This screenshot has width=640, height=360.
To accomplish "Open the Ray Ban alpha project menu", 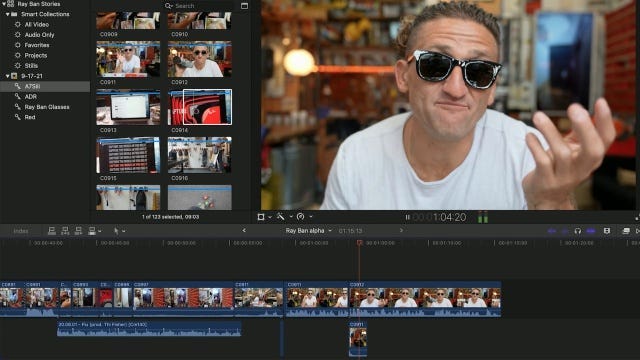I will click(309, 231).
